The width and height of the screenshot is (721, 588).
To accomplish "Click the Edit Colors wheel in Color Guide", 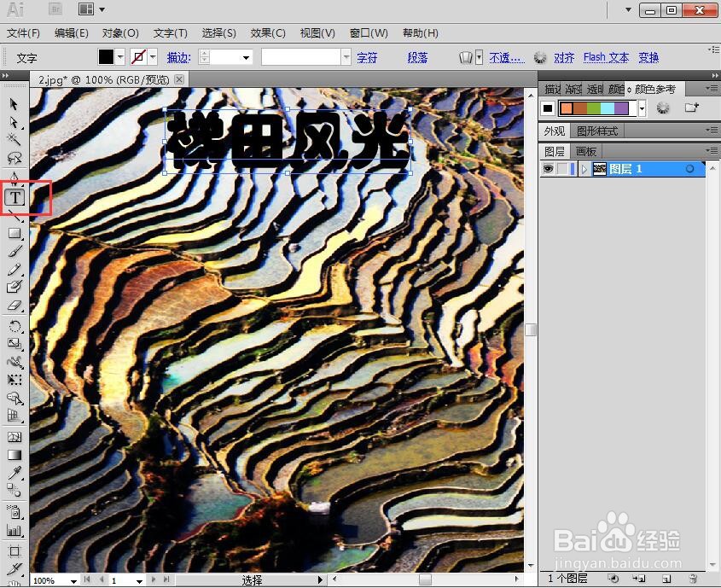I will click(663, 108).
